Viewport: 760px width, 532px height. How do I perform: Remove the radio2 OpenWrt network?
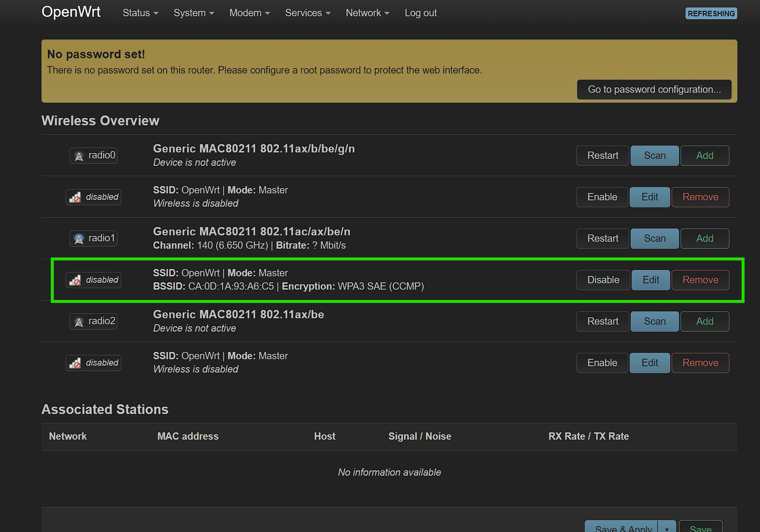pyautogui.click(x=700, y=363)
